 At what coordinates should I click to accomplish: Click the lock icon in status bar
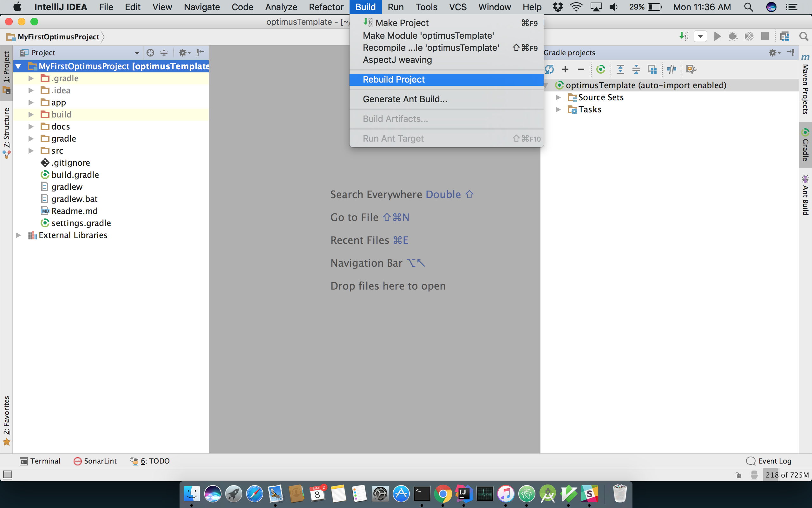(738, 475)
